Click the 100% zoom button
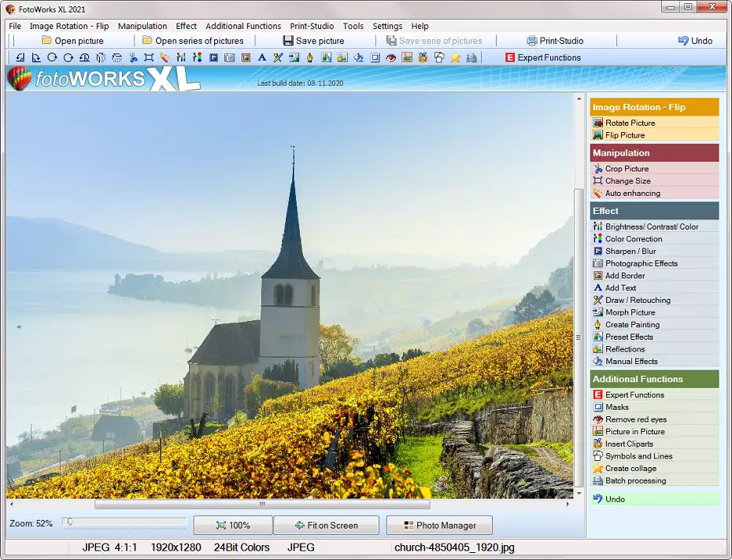Viewport: 732px width, 560px height. tap(233, 525)
